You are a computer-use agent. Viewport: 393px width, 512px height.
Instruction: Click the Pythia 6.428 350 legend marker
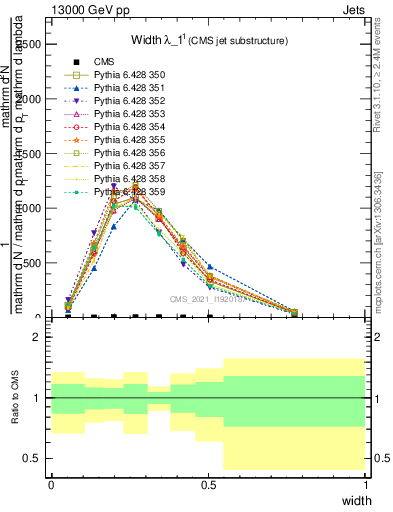click(76, 75)
